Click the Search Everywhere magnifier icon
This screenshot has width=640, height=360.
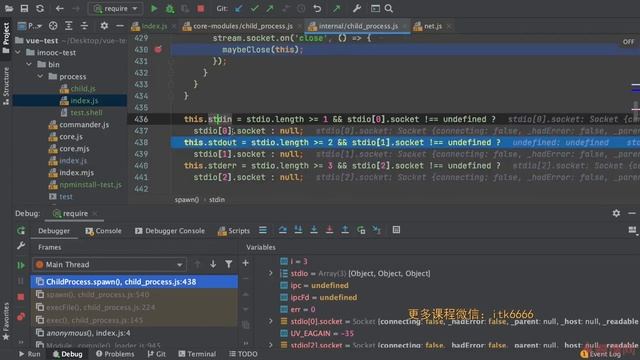click(389, 9)
